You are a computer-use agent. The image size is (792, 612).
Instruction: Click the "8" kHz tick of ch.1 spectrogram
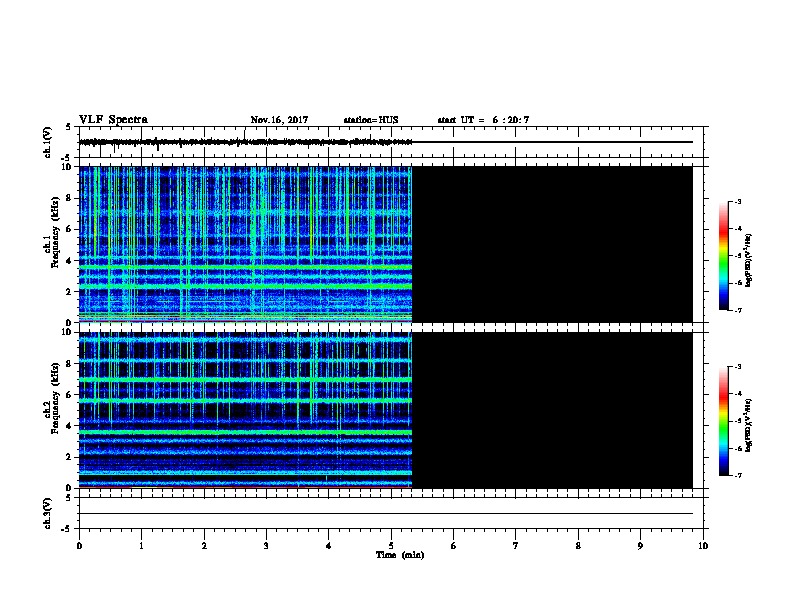[69, 198]
